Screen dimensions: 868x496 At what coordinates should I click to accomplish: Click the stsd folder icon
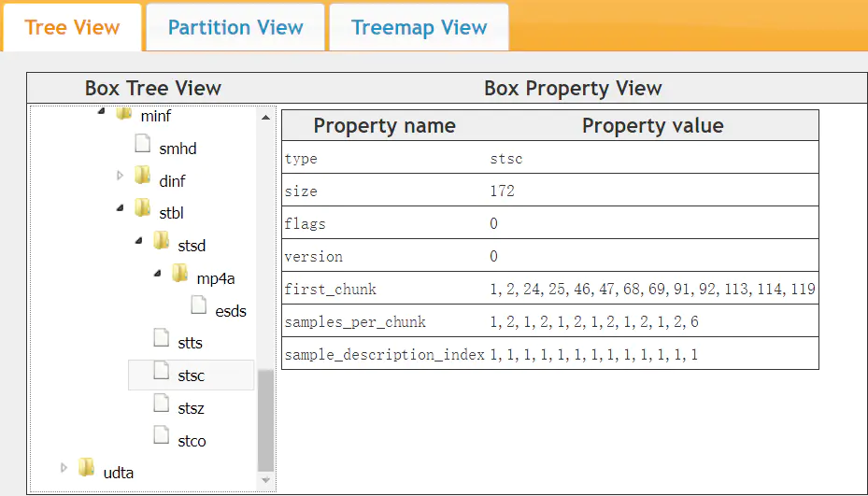pos(162,240)
